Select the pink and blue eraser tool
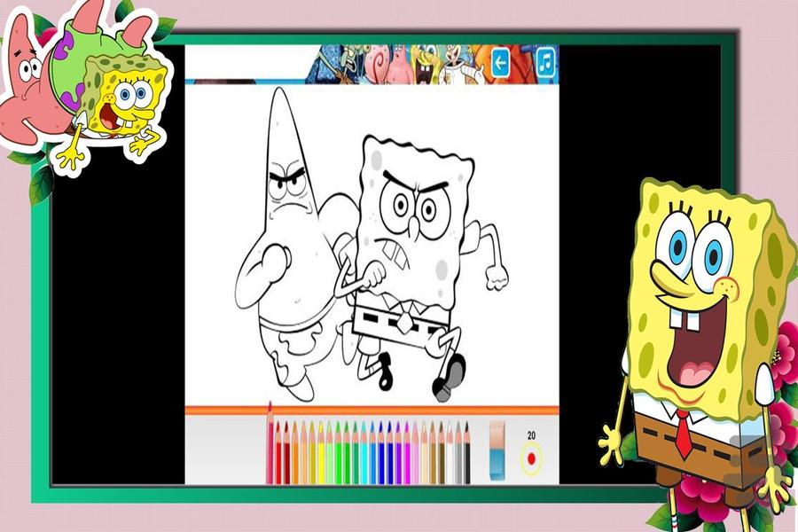This screenshot has width=798, height=532. coord(497,450)
